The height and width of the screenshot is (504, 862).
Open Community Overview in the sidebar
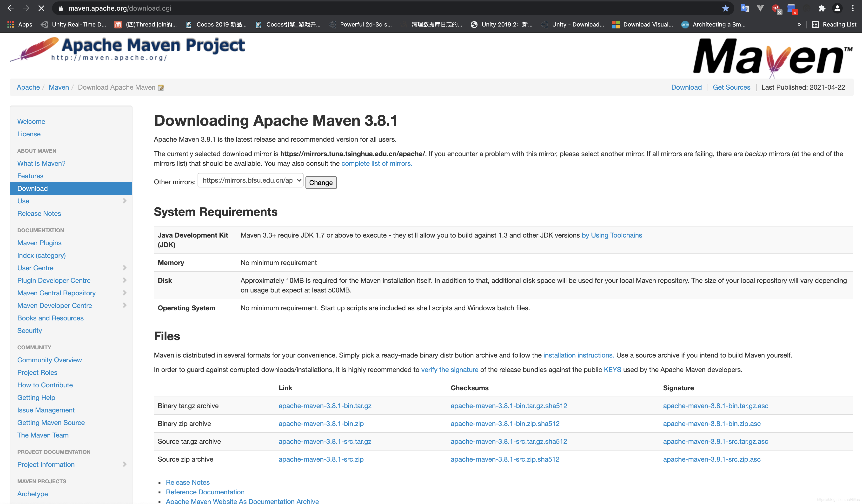point(50,360)
